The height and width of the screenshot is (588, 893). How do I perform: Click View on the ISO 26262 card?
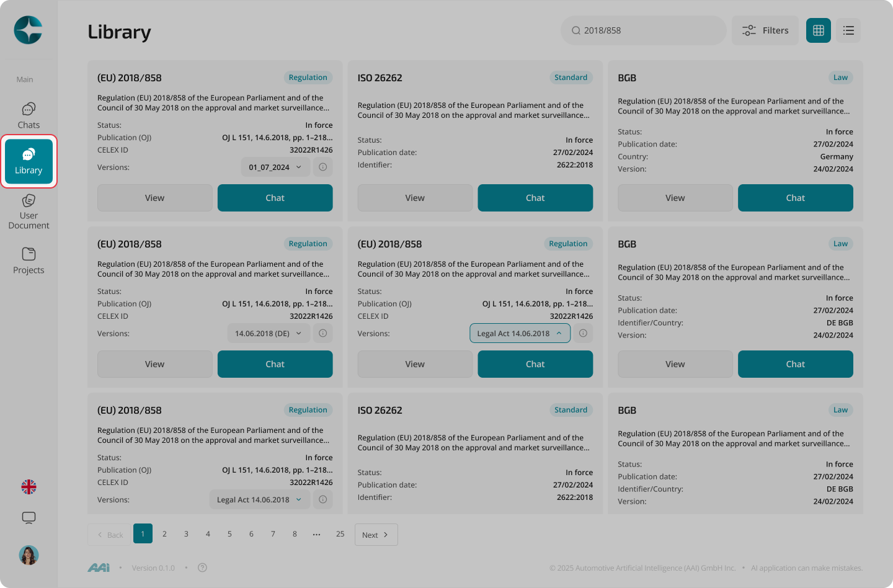(415, 198)
